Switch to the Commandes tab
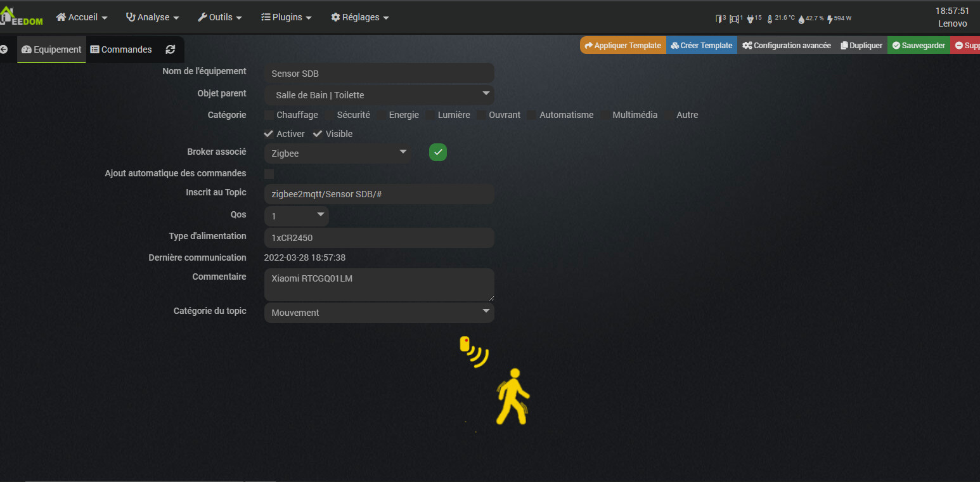Screen dimensions: 980x482 pos(121,49)
